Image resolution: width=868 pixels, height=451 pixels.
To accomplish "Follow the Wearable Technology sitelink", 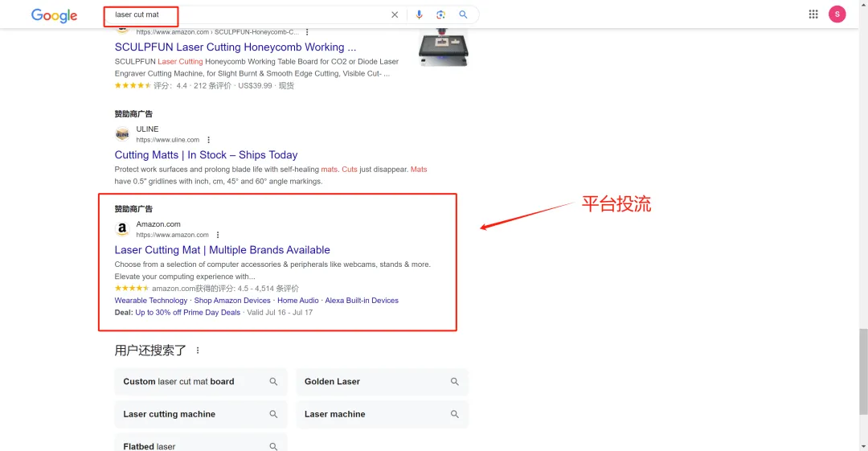I will (x=151, y=301).
